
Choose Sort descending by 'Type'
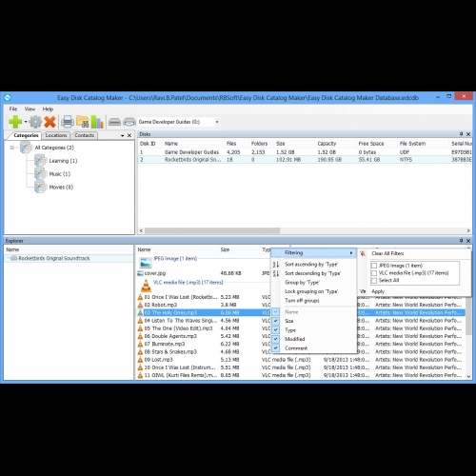tap(312, 273)
